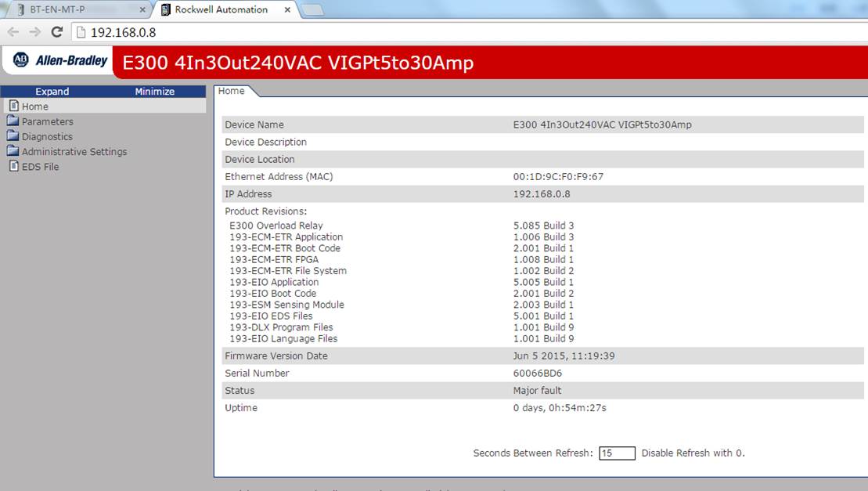Open the Parameters tree folder
The image size is (868, 491).
48,121
